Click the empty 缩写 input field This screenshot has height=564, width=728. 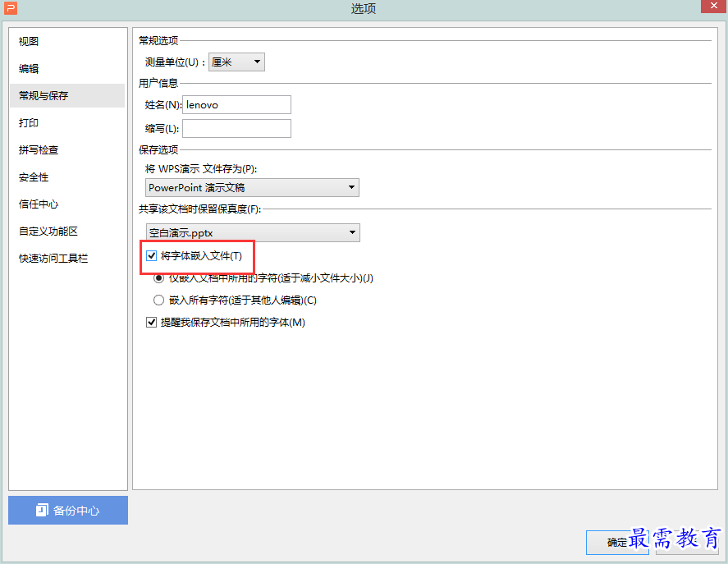(x=237, y=128)
